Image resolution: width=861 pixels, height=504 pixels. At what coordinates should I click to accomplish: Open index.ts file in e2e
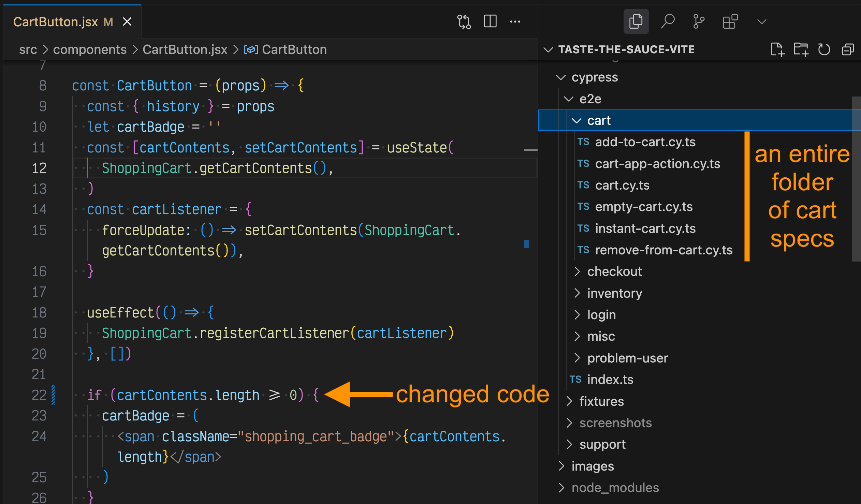coord(610,380)
